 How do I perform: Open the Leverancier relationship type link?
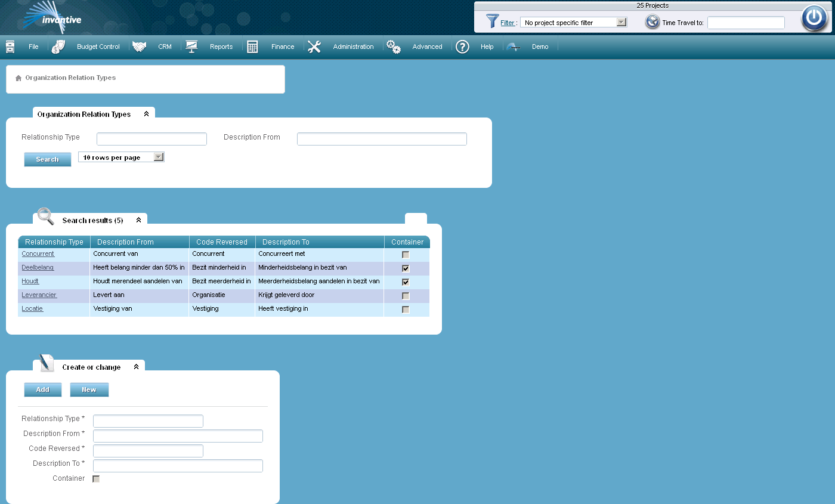pos(39,295)
